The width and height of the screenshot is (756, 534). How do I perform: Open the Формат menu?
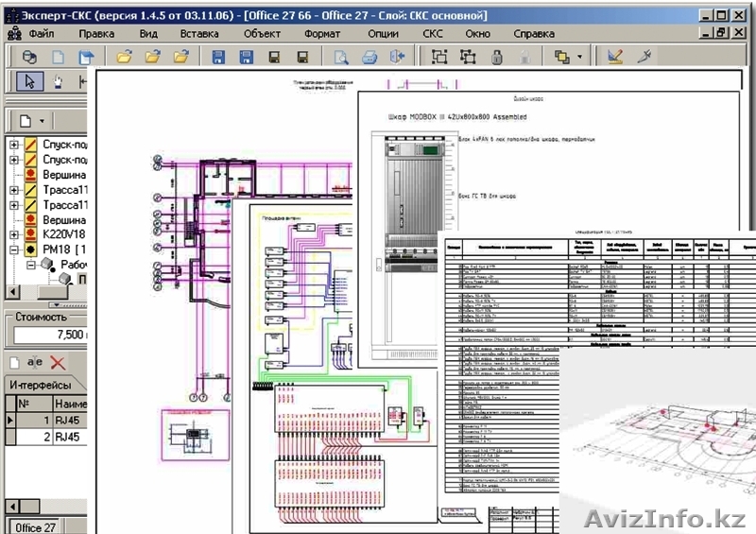321,33
